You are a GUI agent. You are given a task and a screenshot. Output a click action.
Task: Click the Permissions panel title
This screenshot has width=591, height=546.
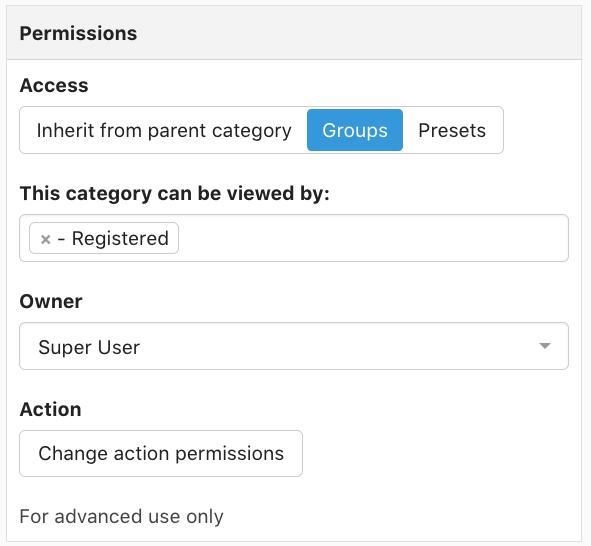pyautogui.click(x=78, y=33)
